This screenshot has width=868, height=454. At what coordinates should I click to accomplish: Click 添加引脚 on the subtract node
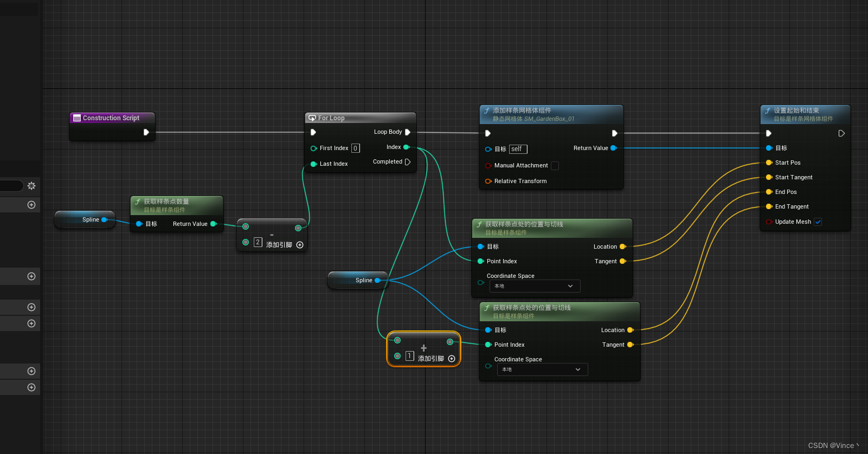[x=285, y=245]
